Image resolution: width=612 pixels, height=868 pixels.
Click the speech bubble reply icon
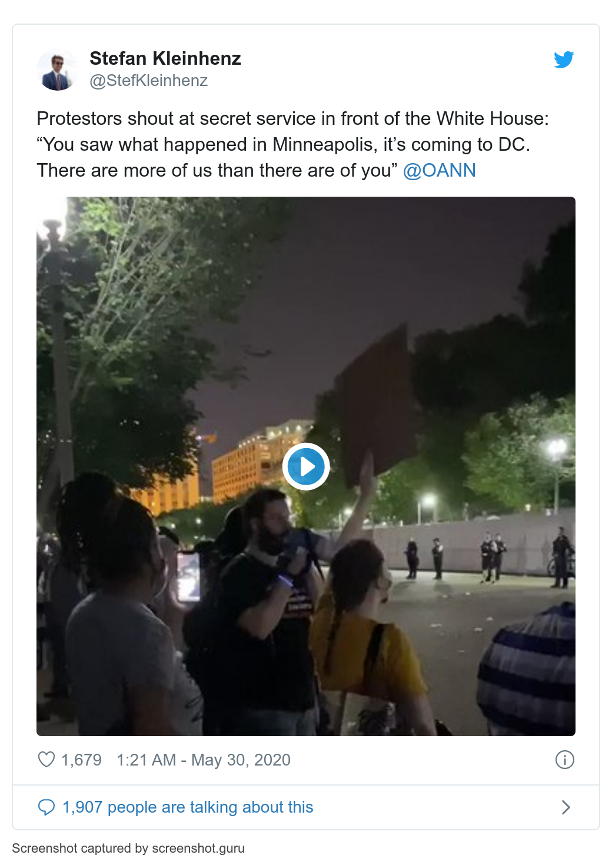[46, 807]
